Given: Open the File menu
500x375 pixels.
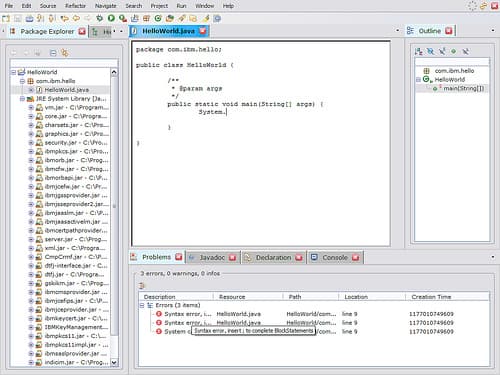Looking at the screenshot, I should [x=9, y=6].
